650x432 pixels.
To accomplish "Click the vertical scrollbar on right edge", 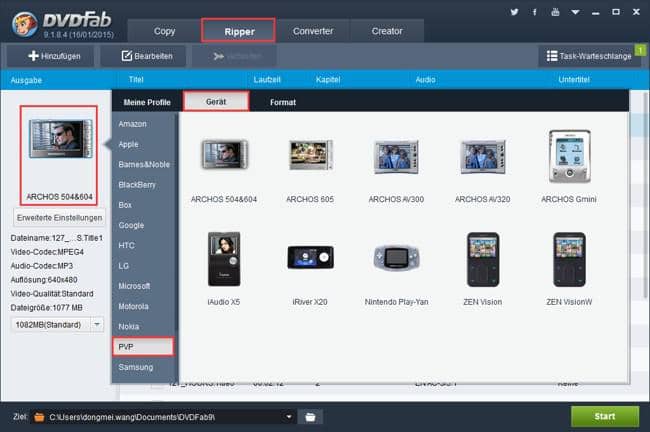I will pos(645,195).
